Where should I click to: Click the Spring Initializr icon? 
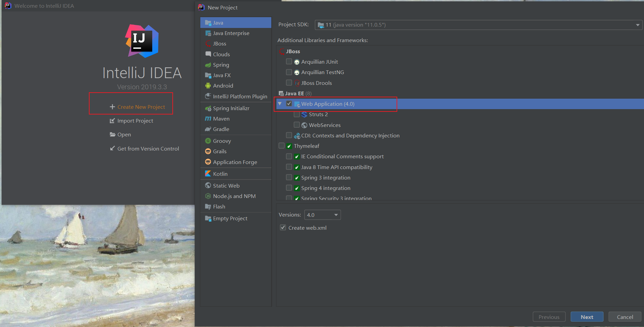[x=208, y=108]
